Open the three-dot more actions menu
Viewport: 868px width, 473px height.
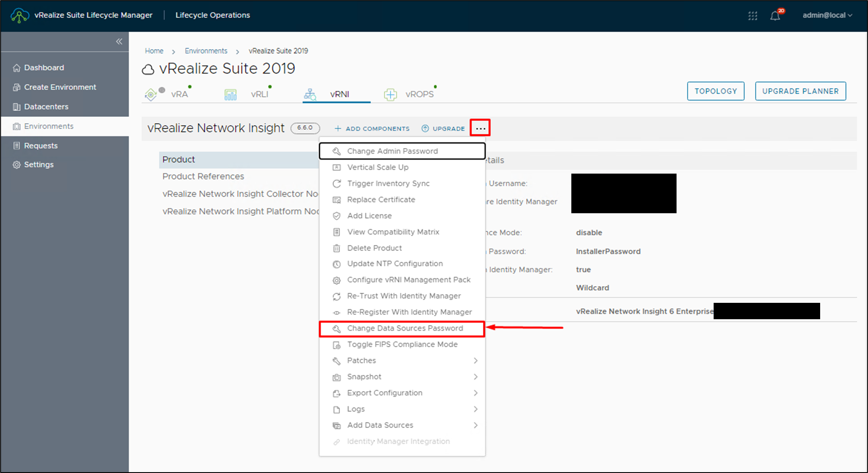[480, 128]
